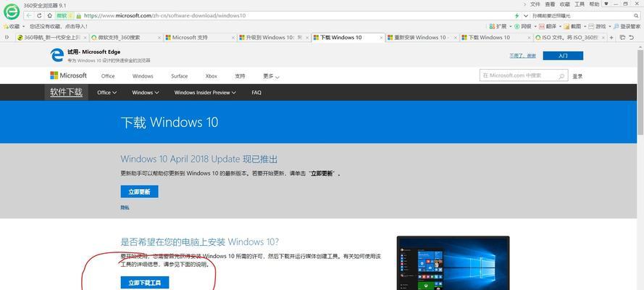Click the skin shirt icon in title bar
This screenshot has width=644, height=290.
pos(606,4)
